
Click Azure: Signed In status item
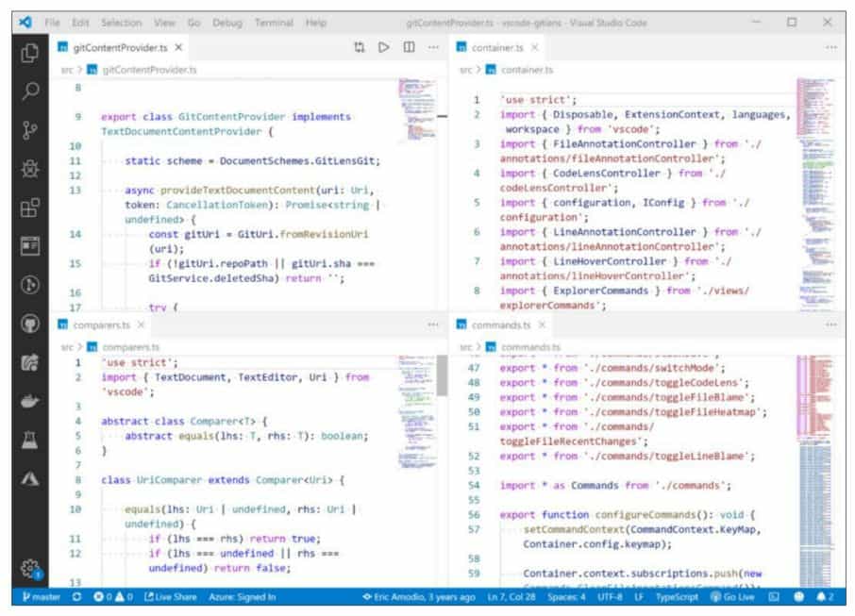pos(243,597)
